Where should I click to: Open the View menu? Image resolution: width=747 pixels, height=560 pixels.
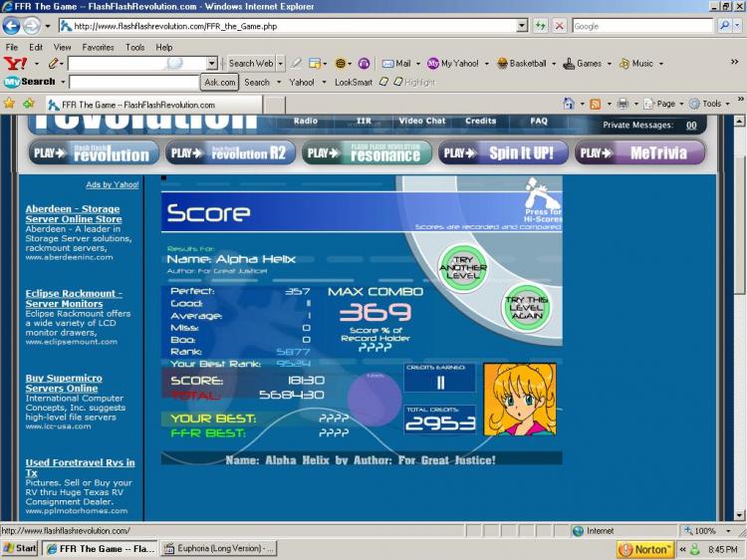(62, 47)
